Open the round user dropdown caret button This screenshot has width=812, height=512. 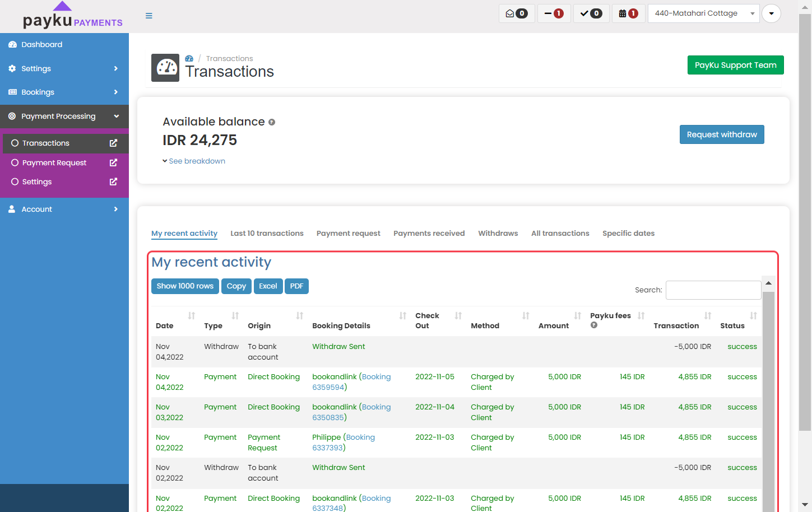[x=771, y=13]
